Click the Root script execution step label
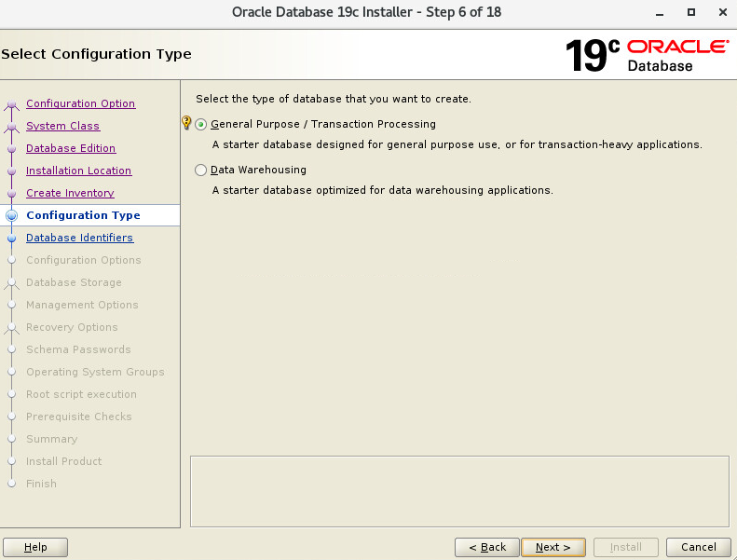The height and width of the screenshot is (560, 737). point(81,394)
